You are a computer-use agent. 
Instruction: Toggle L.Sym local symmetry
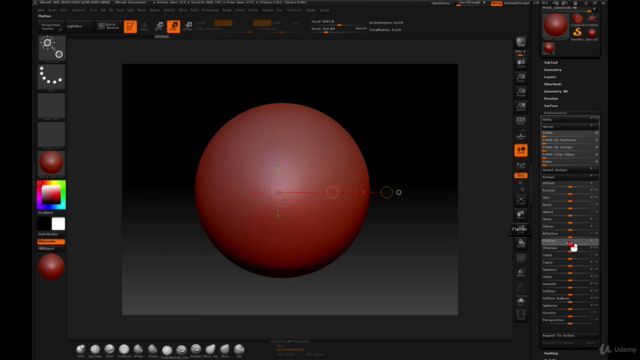point(521,165)
